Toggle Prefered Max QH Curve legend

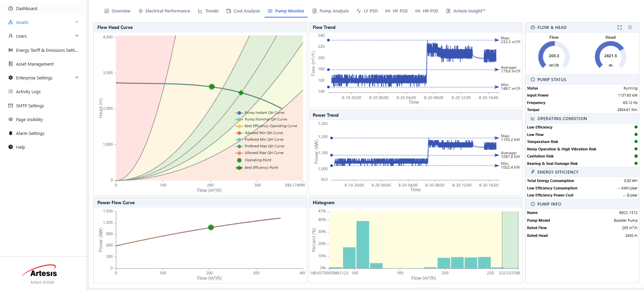click(260, 146)
